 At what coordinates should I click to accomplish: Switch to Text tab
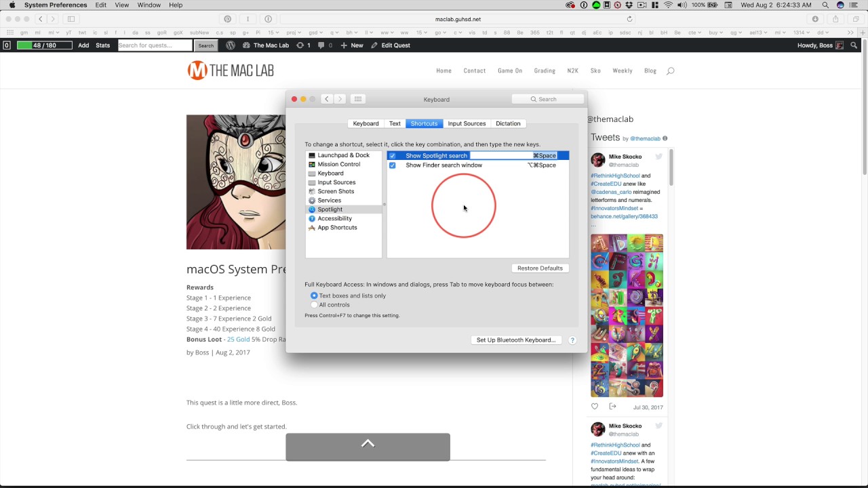click(x=395, y=123)
